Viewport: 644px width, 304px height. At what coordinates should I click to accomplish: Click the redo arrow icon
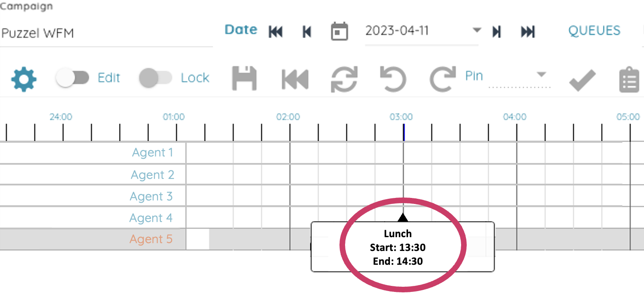pyautogui.click(x=443, y=79)
